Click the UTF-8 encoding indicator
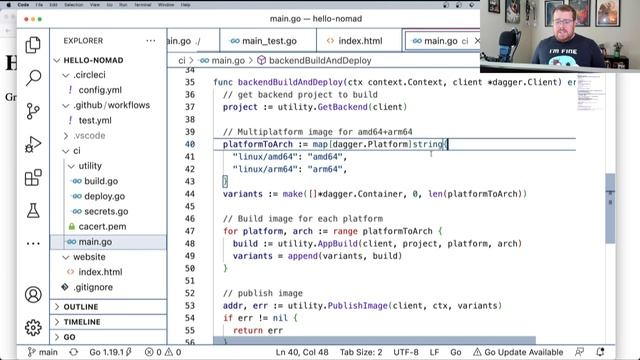Screen dimensions: 640x360 click(406, 352)
